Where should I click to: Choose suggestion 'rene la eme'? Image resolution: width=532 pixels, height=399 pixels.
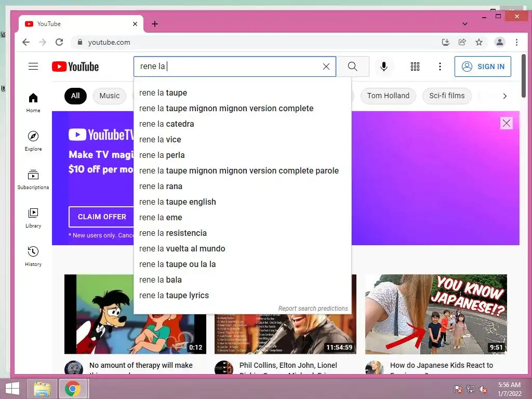tap(243, 218)
